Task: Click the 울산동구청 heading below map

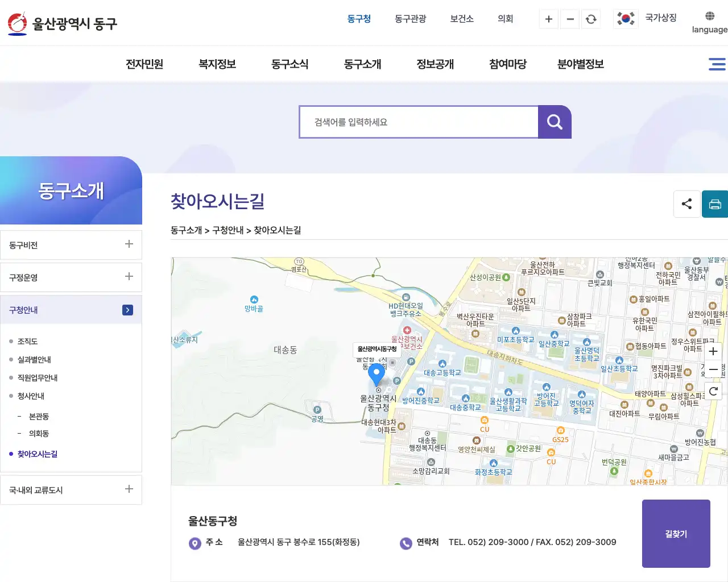Action: tap(213, 521)
